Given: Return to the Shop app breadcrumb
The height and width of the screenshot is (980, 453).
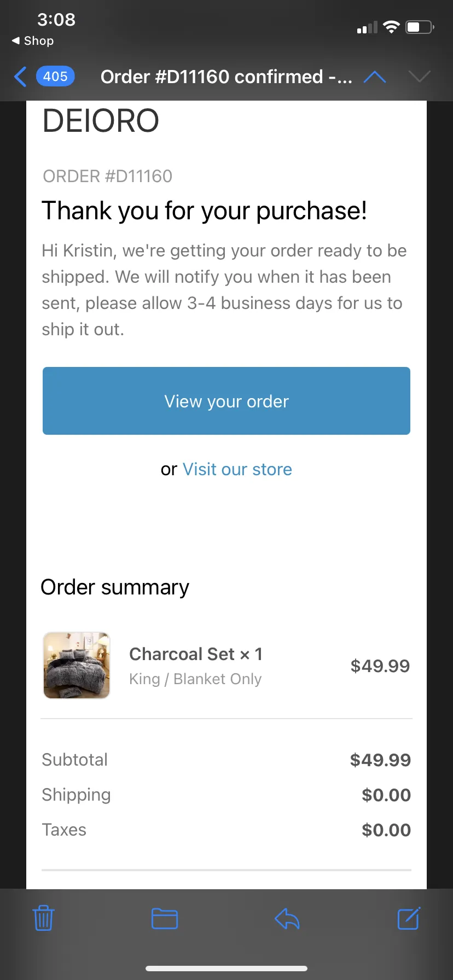Looking at the screenshot, I should point(33,41).
